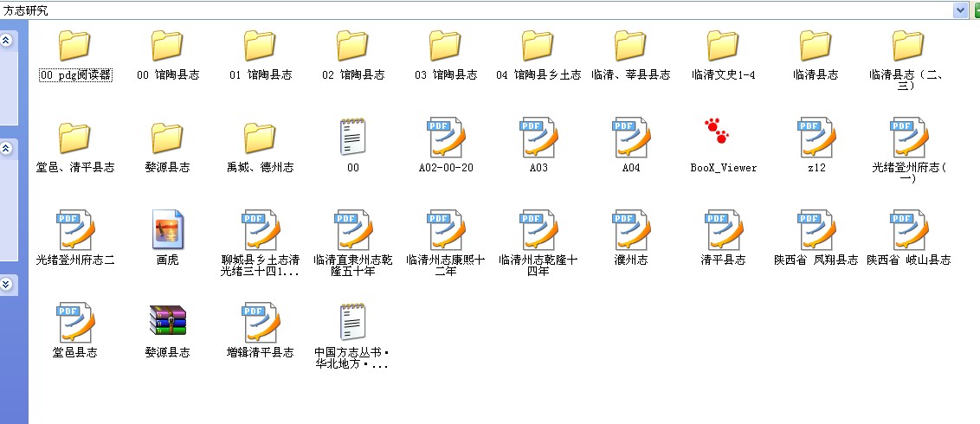Select the 00 text file icon
The width and height of the screenshot is (980, 424).
tap(353, 137)
